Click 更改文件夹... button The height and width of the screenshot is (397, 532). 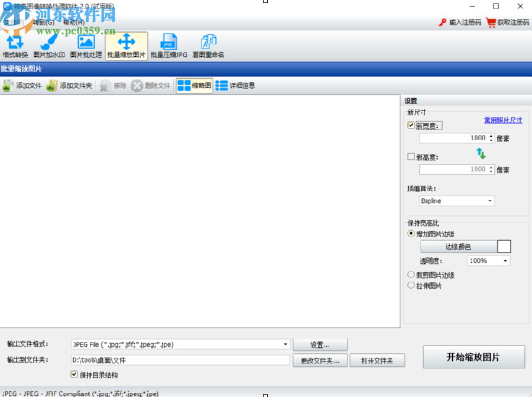click(320, 361)
